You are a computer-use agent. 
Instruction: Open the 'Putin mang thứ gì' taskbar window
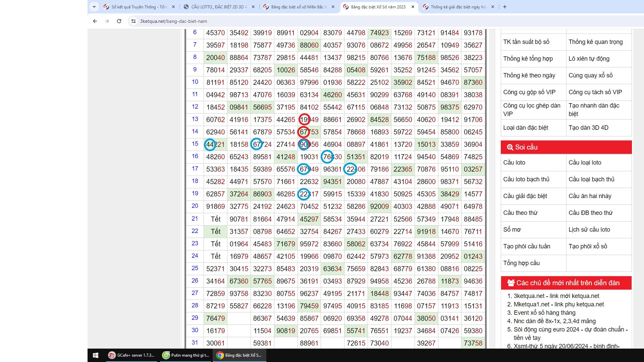click(186, 355)
